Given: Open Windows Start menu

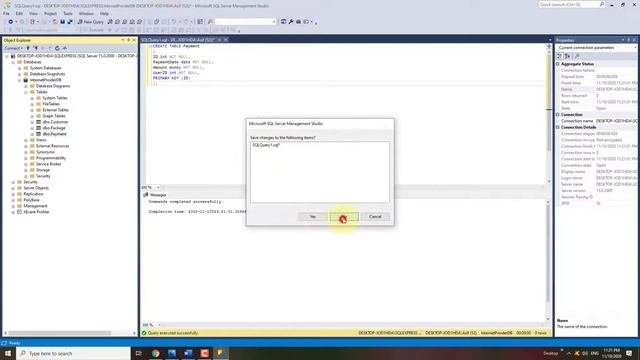Looking at the screenshot, I should [x=8, y=353].
